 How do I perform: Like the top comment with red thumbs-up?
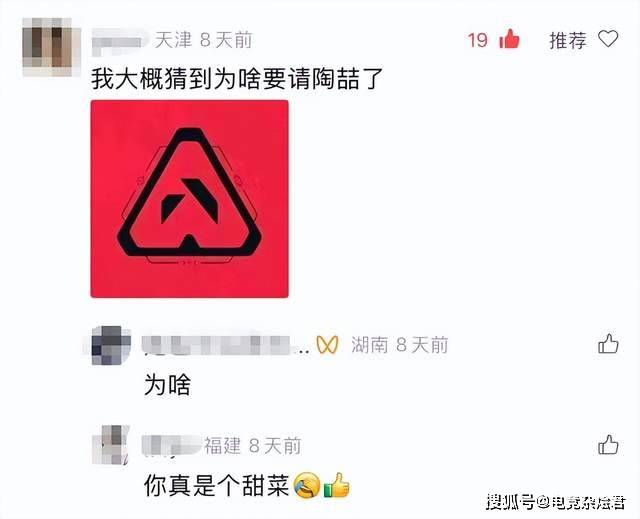click(509, 40)
